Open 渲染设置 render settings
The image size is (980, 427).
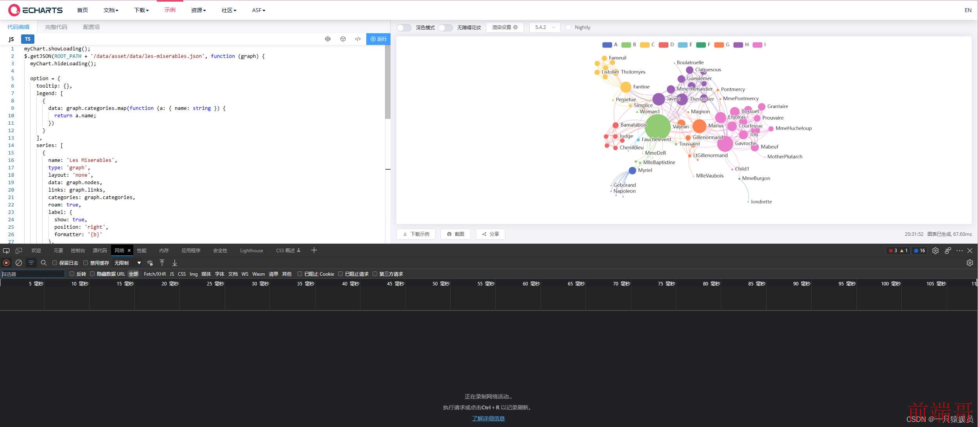505,27
